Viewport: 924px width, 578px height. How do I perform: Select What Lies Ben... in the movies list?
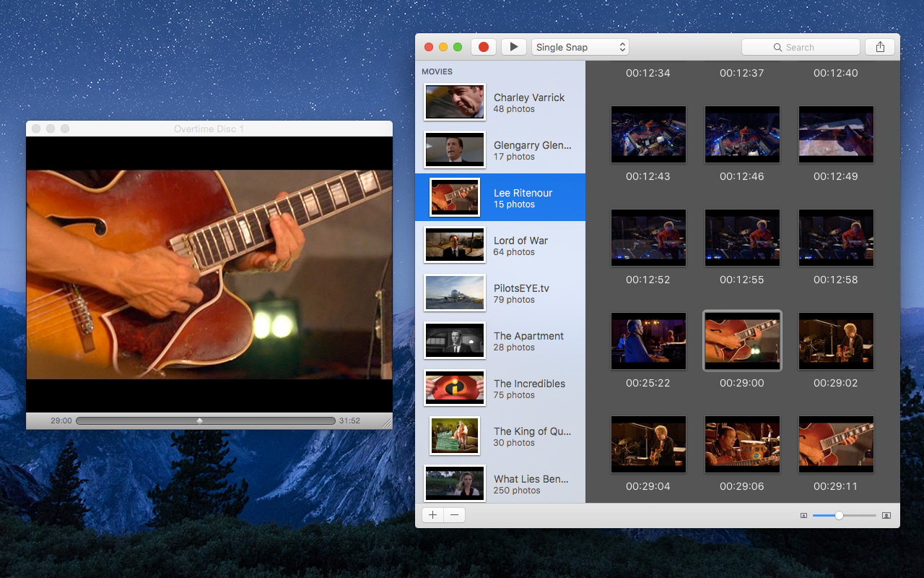(x=500, y=483)
